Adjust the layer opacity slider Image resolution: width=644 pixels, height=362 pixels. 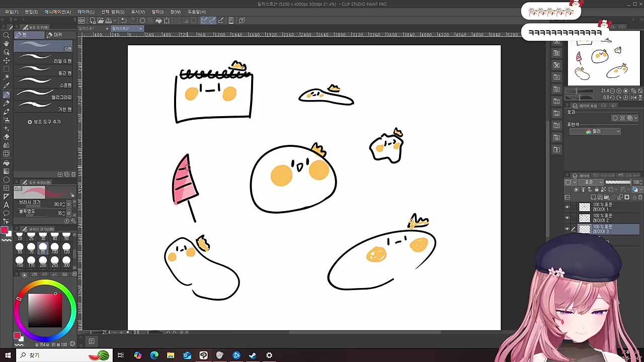tap(618, 182)
